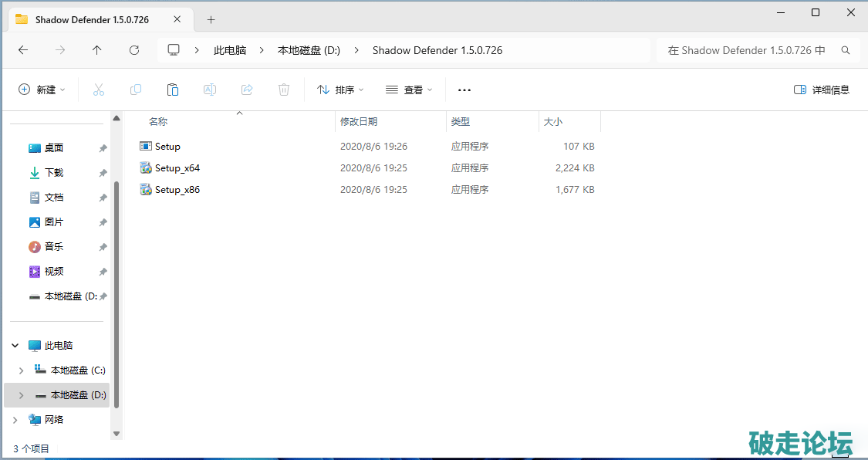The width and height of the screenshot is (868, 460).
Task: Open the 新建 dropdown menu
Action: (x=42, y=90)
